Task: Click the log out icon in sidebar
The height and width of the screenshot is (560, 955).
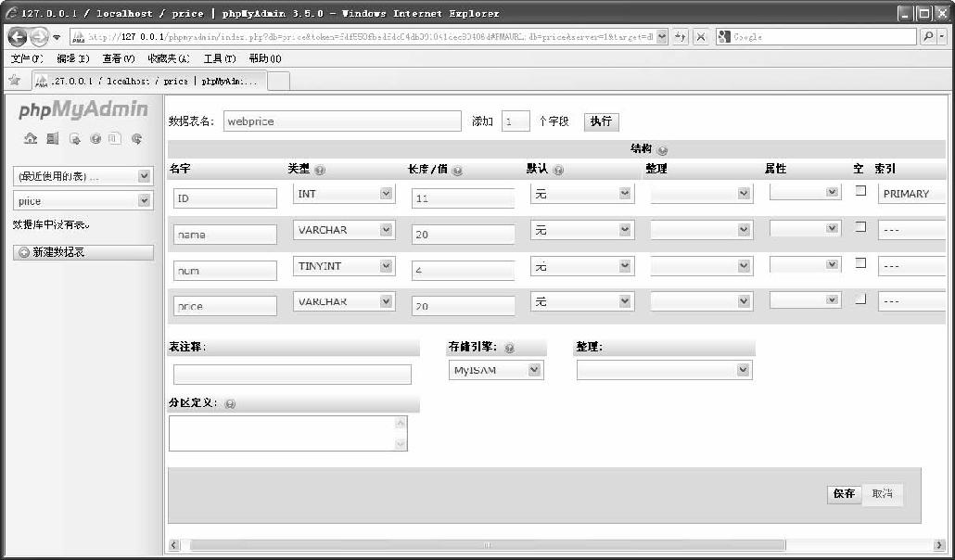Action: tap(53, 139)
